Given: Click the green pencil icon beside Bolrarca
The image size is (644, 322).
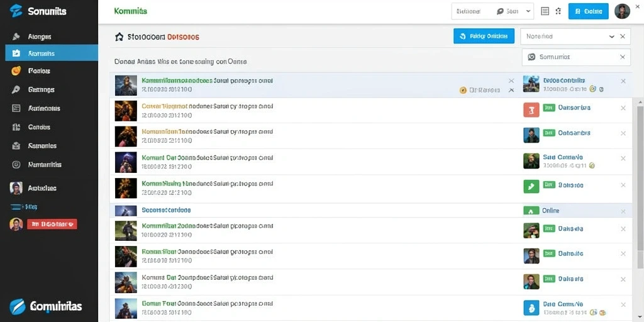Looking at the screenshot, I should [531, 186].
